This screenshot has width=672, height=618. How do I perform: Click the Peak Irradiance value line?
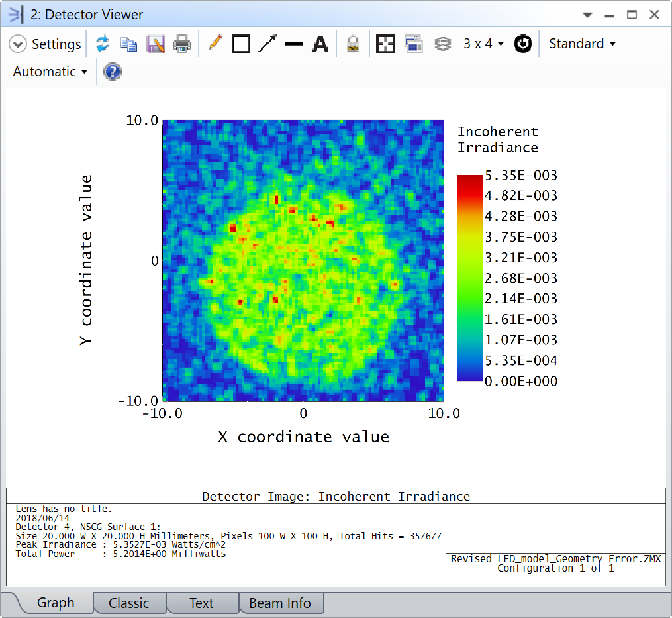[x=120, y=544]
